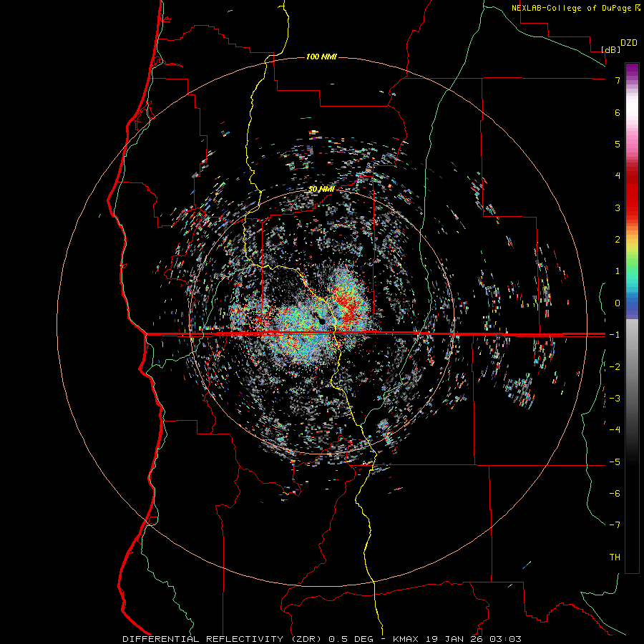Click the 0 value on color scale
644x644 pixels.
618,303
